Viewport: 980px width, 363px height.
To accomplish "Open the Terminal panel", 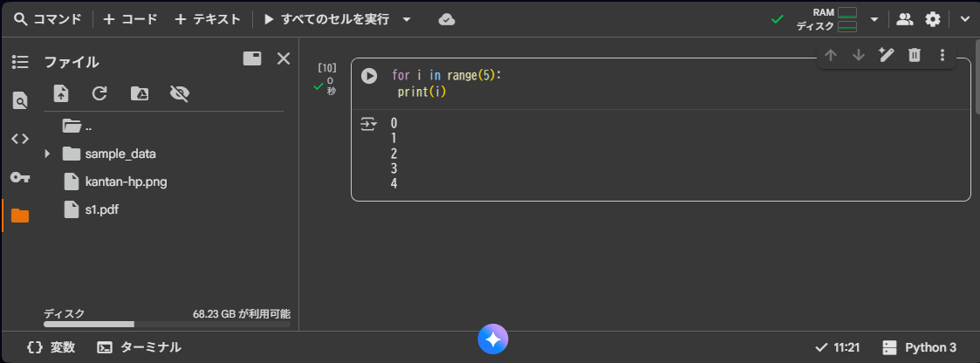I will (x=140, y=347).
